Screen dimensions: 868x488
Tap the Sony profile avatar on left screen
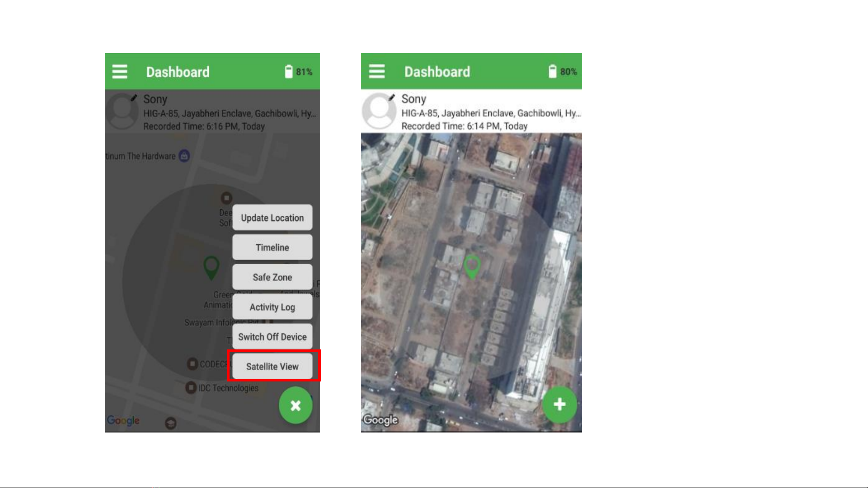point(122,112)
